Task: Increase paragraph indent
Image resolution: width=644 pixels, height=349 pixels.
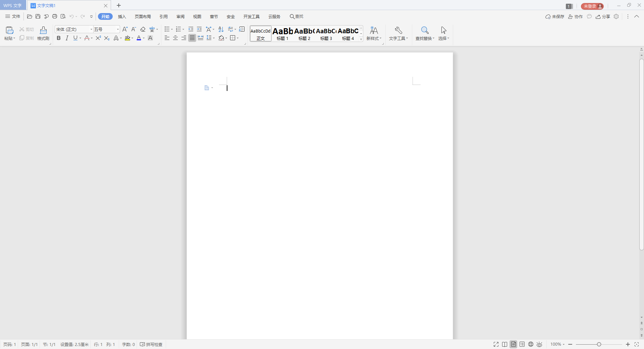Action: click(x=199, y=29)
